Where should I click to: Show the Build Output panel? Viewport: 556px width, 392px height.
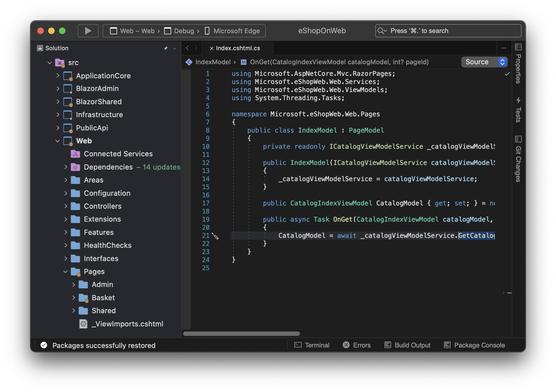[407, 345]
